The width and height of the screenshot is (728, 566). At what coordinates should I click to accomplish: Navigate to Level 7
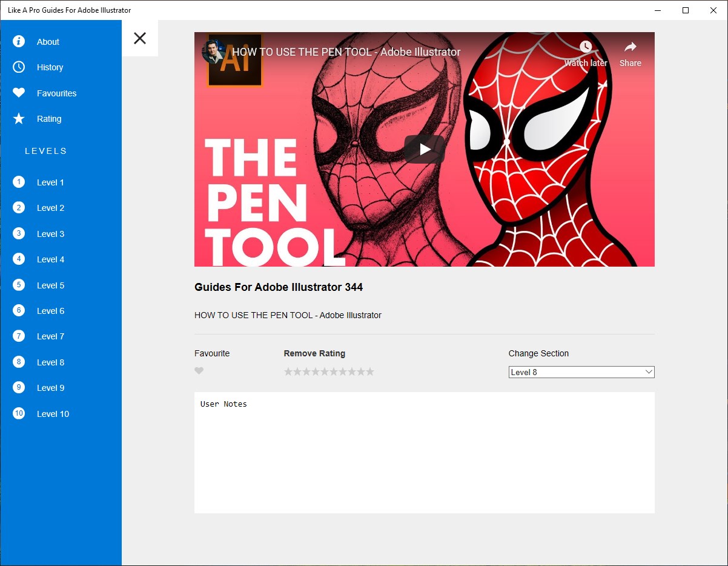(61, 336)
